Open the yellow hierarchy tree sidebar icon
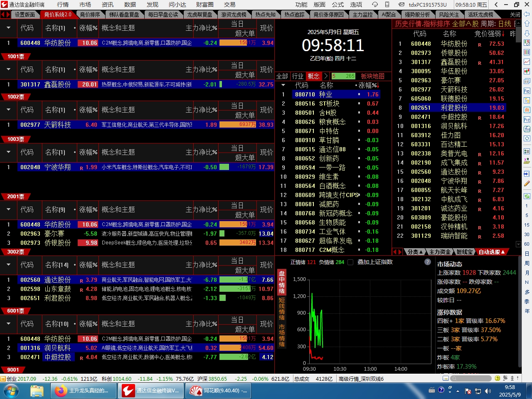This screenshot has height=399, width=532. click(527, 100)
